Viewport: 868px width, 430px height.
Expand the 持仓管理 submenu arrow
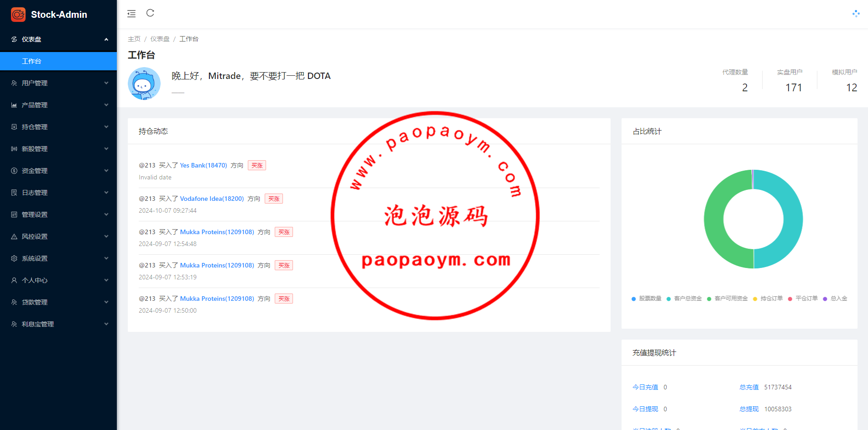click(106, 127)
